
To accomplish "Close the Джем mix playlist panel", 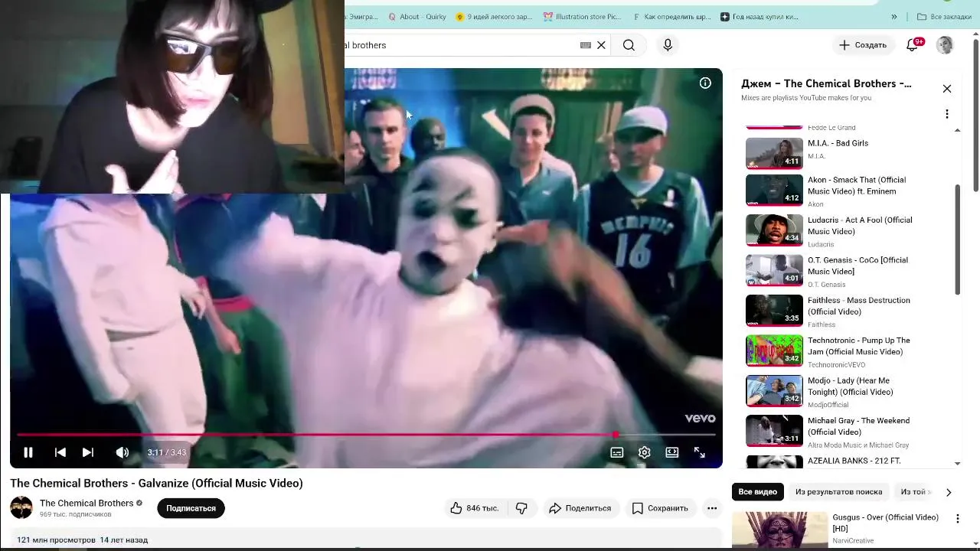I will pyautogui.click(x=947, y=89).
